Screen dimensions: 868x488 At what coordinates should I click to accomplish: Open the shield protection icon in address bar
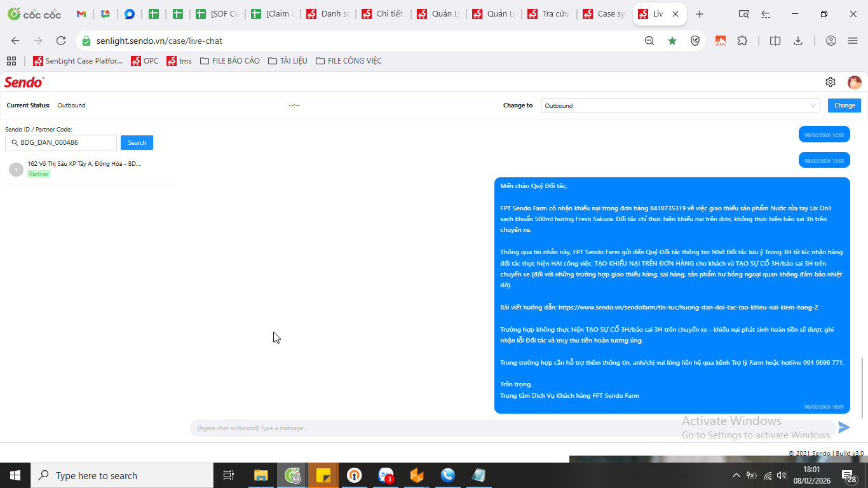coord(695,41)
